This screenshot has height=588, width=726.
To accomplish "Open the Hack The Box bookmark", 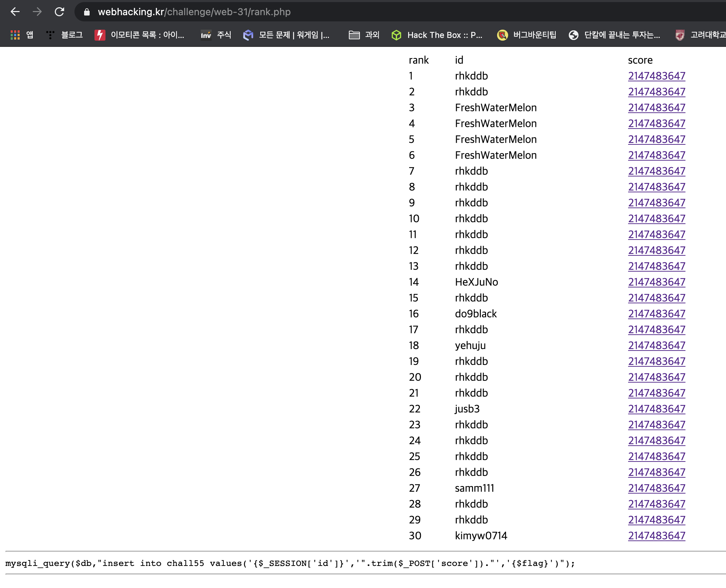I will 437,35.
